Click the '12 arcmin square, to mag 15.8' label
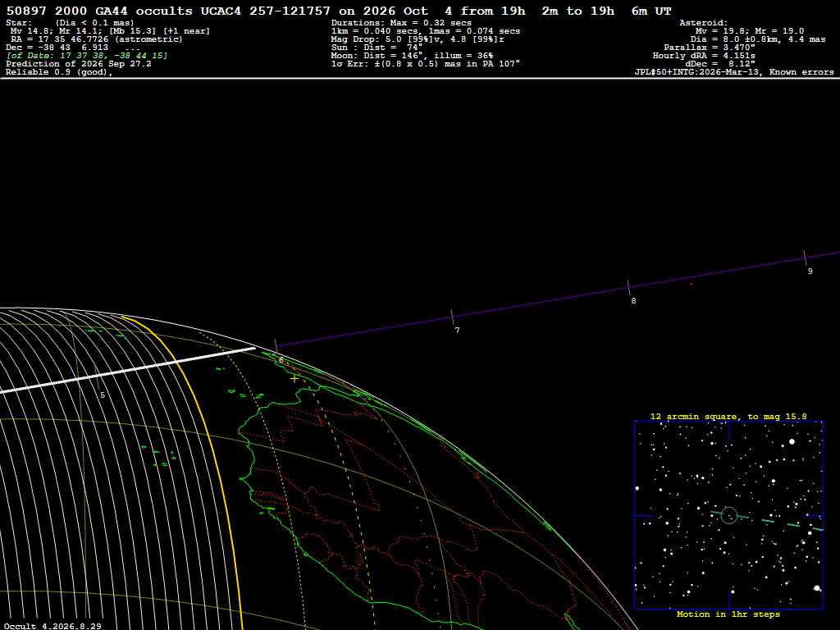The image size is (840, 630). (728, 416)
